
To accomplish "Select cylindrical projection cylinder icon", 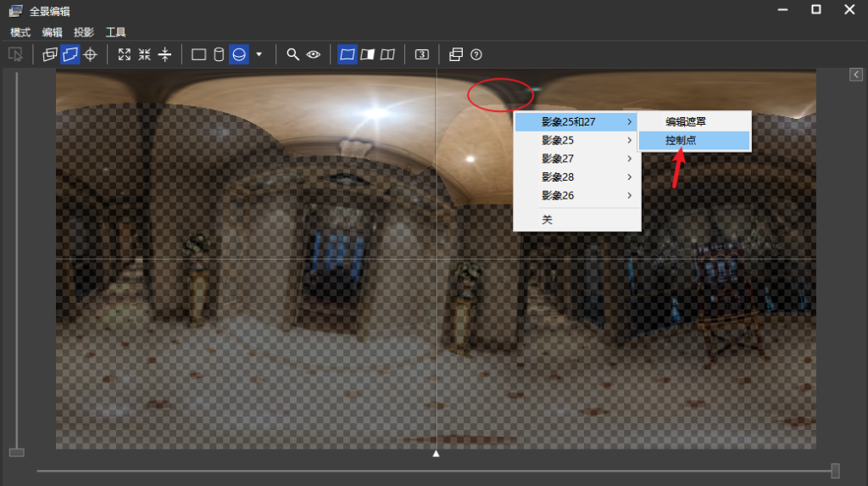I will click(x=219, y=54).
